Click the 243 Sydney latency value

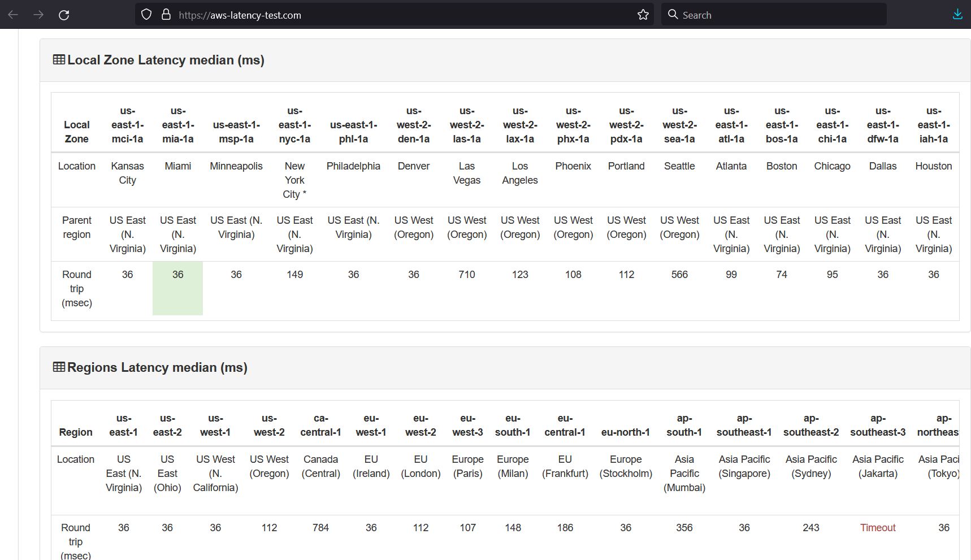[811, 528]
